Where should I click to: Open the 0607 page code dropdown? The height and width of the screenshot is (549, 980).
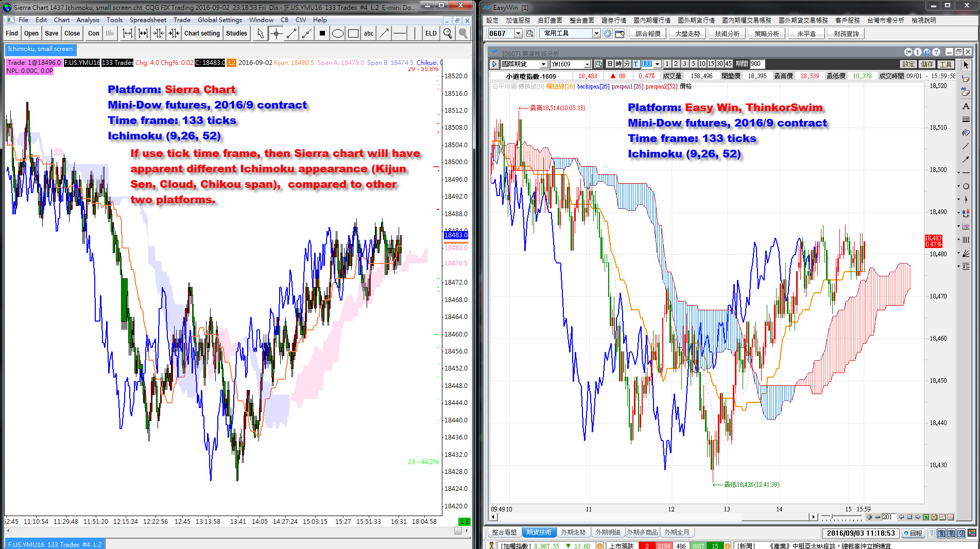pyautogui.click(x=519, y=33)
